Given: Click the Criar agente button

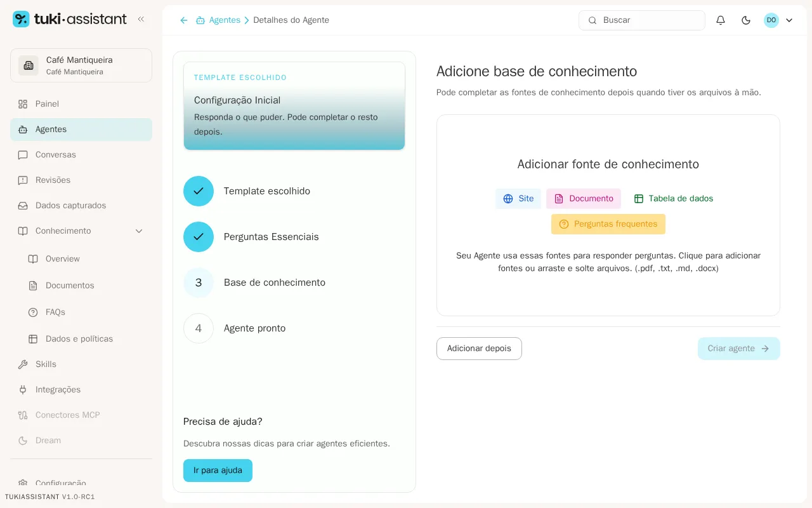Looking at the screenshot, I should click(x=739, y=349).
